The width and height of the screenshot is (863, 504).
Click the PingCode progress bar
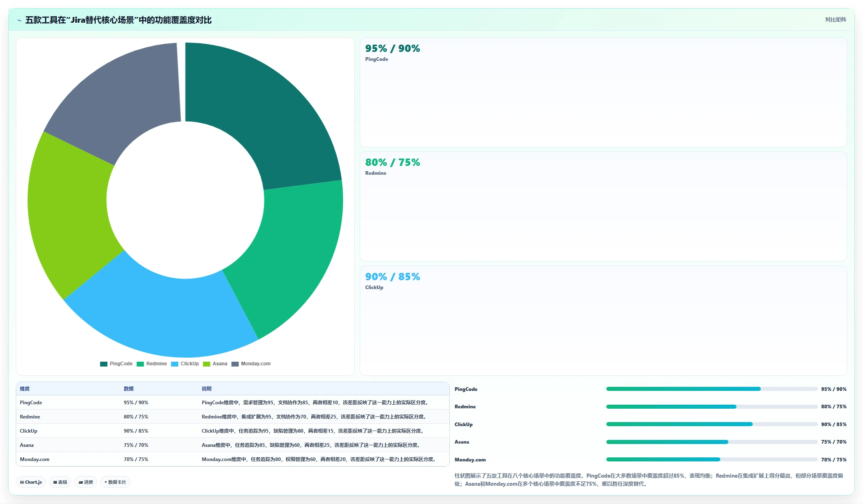coord(712,389)
